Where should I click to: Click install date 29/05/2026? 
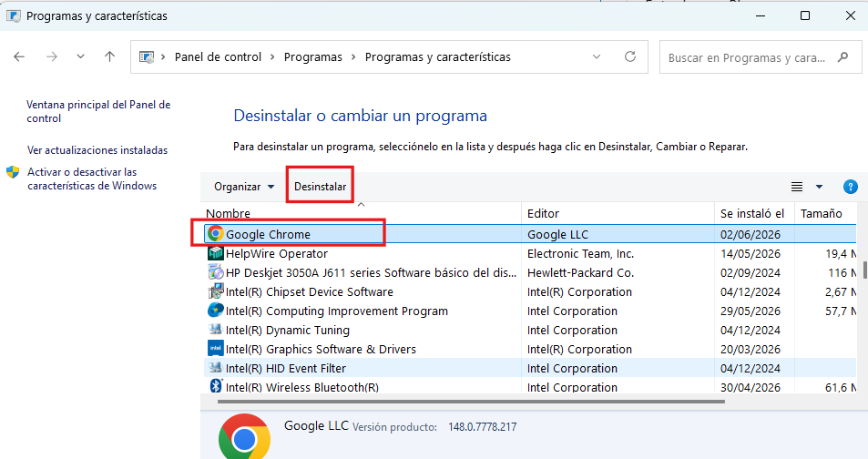pyautogui.click(x=751, y=311)
